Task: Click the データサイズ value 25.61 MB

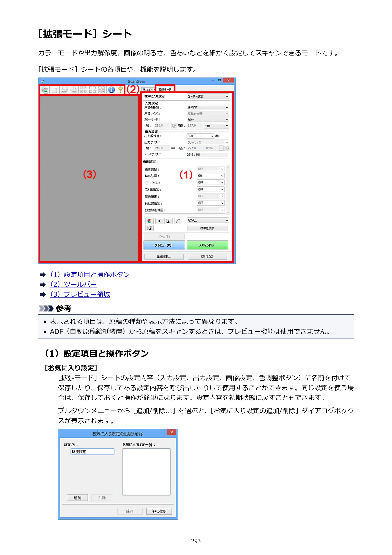Action: (x=207, y=154)
